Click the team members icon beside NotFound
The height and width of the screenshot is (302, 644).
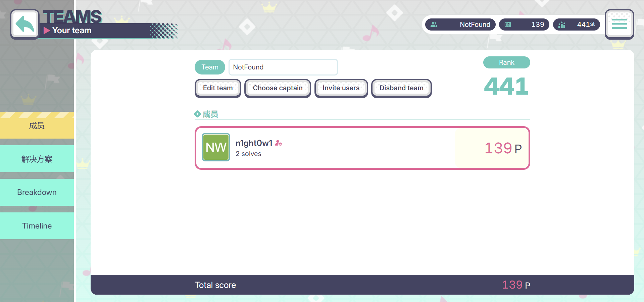[434, 24]
